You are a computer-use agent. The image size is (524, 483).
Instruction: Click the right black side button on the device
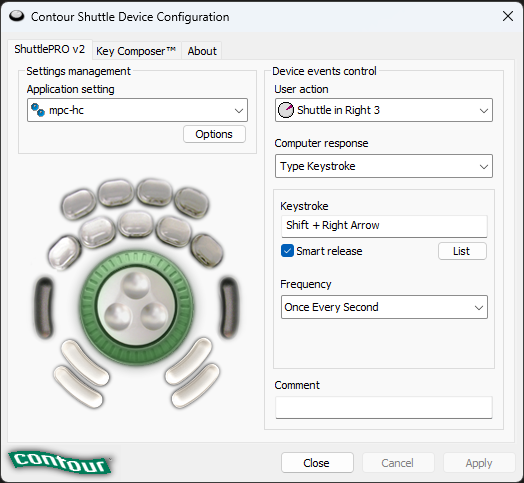click(x=229, y=308)
